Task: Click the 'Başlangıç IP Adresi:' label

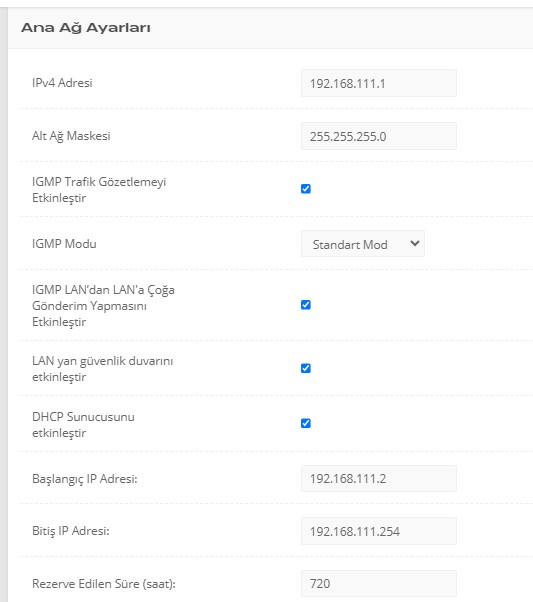Action: tap(84, 479)
